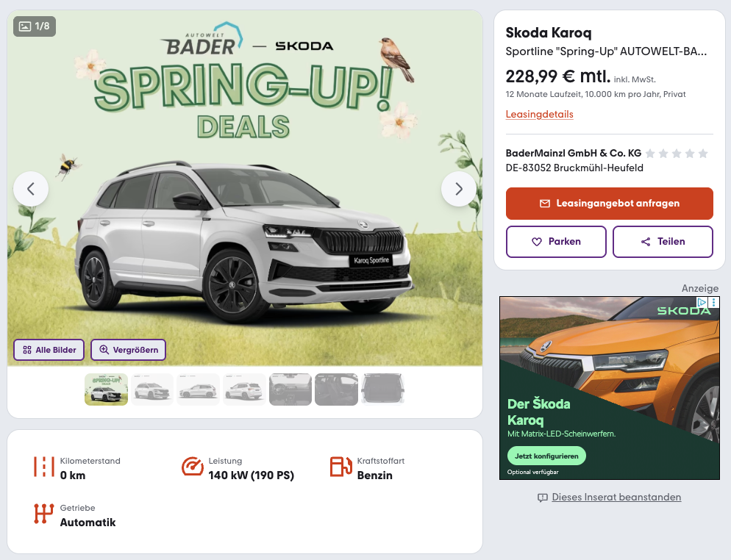Go to the next gallery image
Image resolution: width=731 pixels, height=560 pixels.
[x=458, y=189]
